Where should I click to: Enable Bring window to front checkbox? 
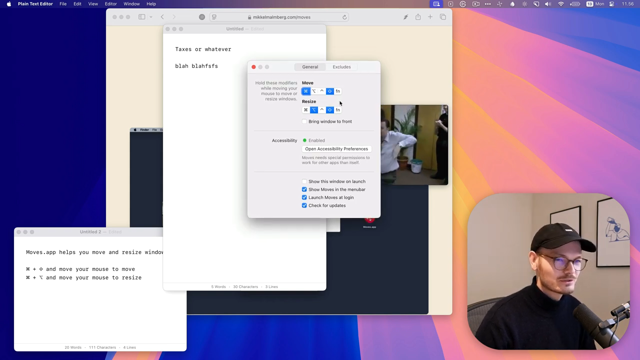(304, 122)
